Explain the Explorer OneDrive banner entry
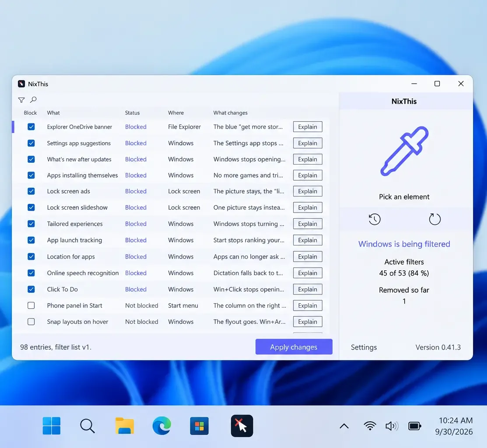The image size is (487, 448). pos(308,127)
